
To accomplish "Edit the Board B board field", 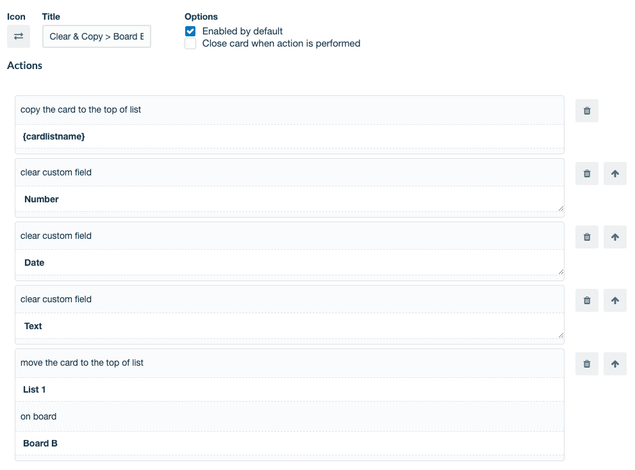I will click(290, 443).
